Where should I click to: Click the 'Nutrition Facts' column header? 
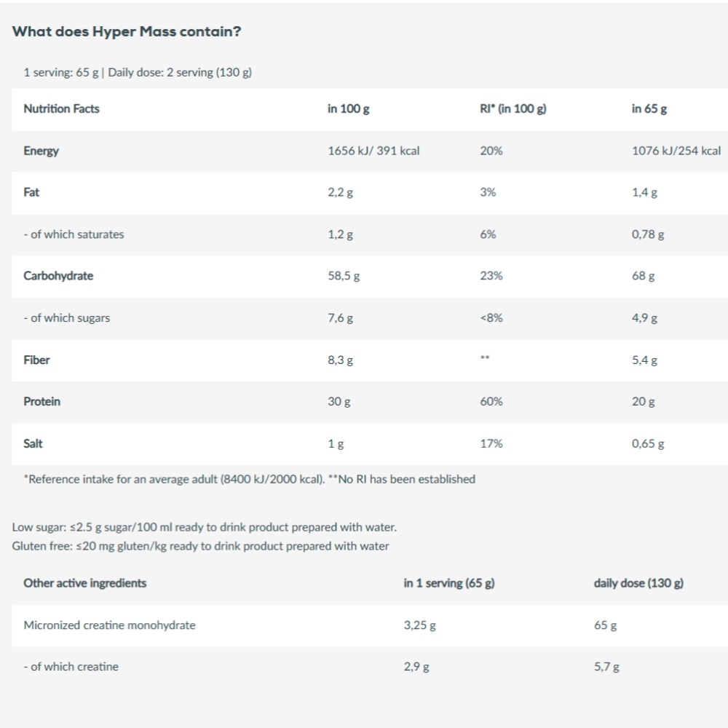(x=61, y=108)
